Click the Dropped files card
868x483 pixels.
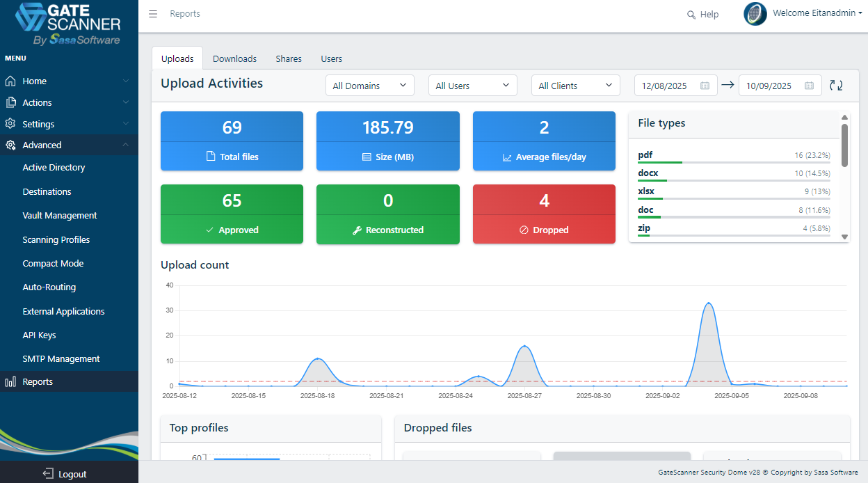(x=544, y=214)
